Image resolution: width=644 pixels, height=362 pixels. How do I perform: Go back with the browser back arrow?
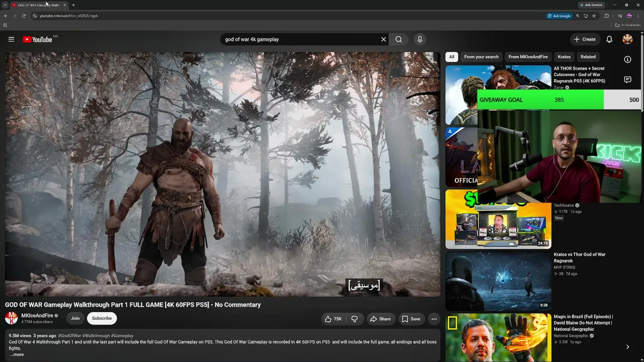[x=6, y=16]
